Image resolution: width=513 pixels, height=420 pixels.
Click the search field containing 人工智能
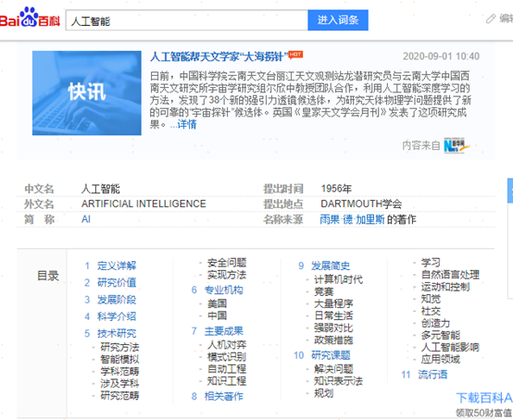(x=186, y=20)
